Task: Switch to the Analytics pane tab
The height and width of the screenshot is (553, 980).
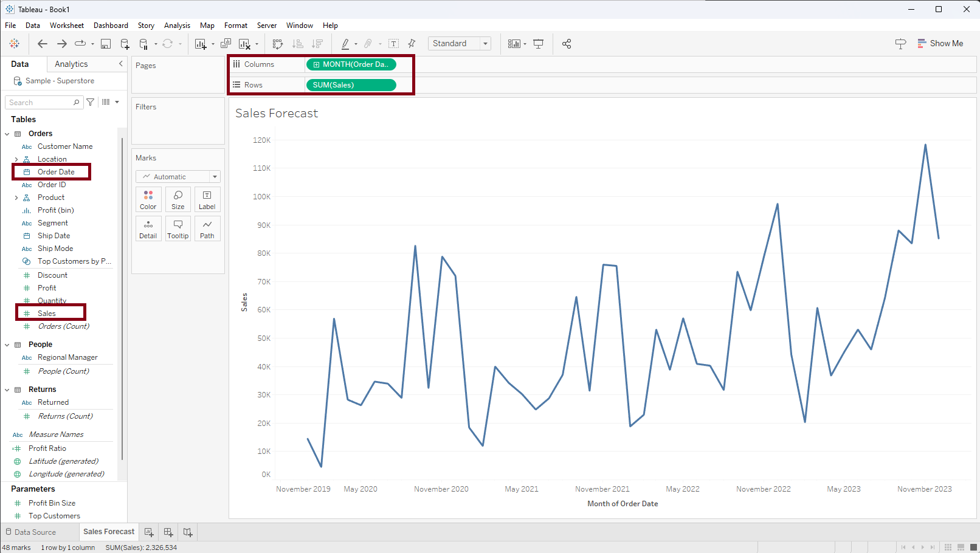Action: (x=71, y=64)
